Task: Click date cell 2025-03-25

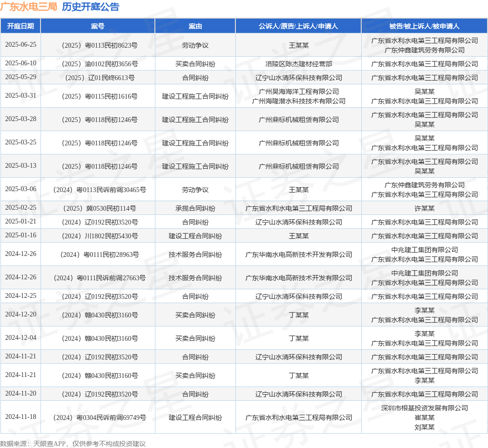Action: [x=20, y=143]
